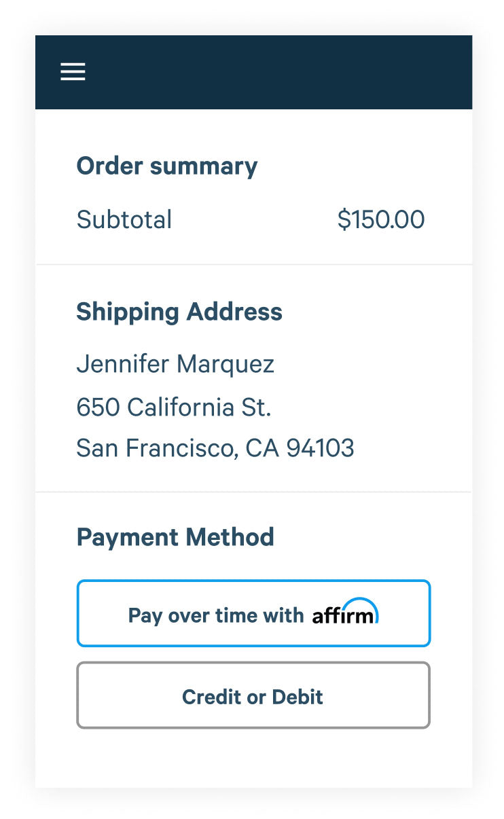The height and width of the screenshot is (819, 504).
Task: Click the divider line below Subtotal
Action: (x=253, y=264)
